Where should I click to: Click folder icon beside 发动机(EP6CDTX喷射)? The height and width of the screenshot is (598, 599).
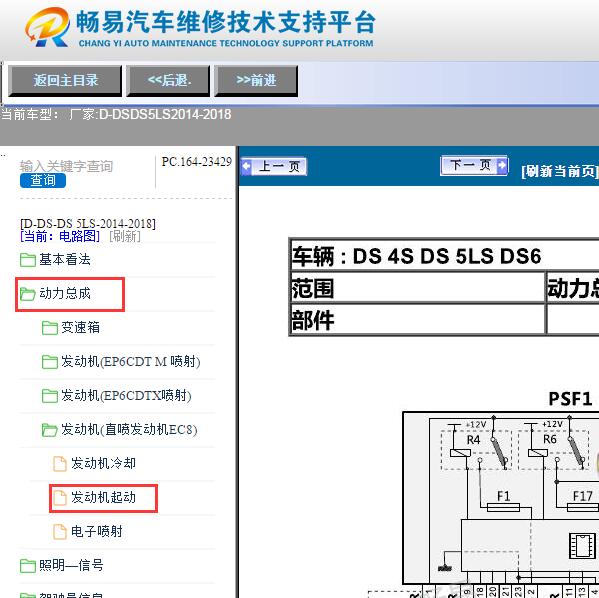click(50, 396)
